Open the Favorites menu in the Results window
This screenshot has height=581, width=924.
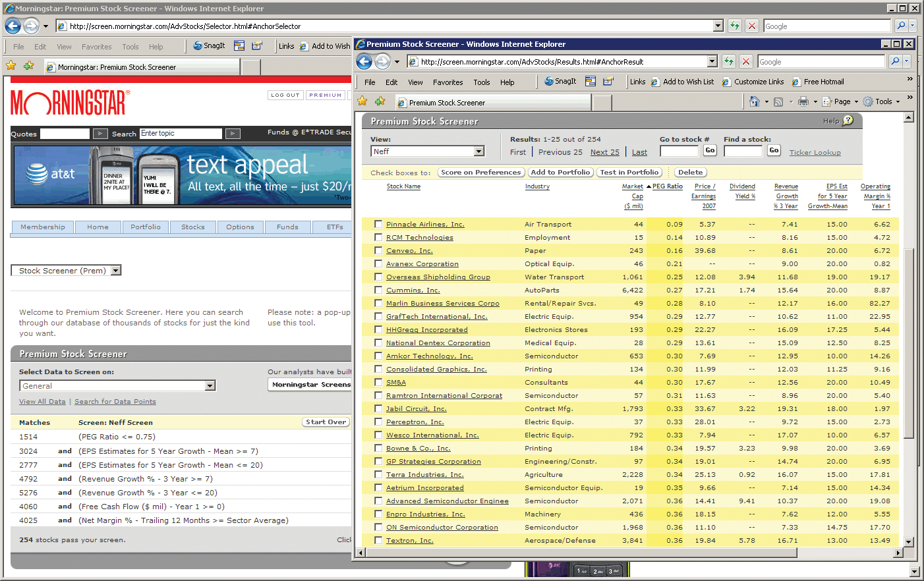pos(448,82)
